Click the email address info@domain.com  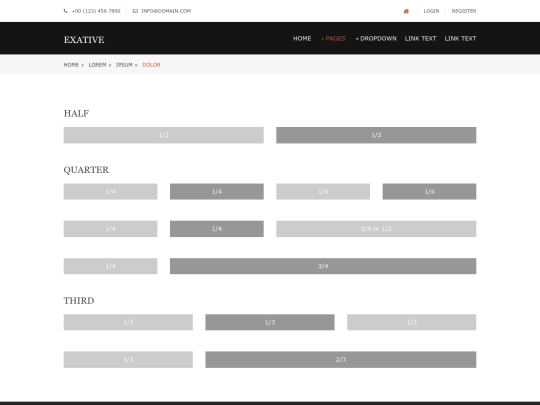(166, 11)
